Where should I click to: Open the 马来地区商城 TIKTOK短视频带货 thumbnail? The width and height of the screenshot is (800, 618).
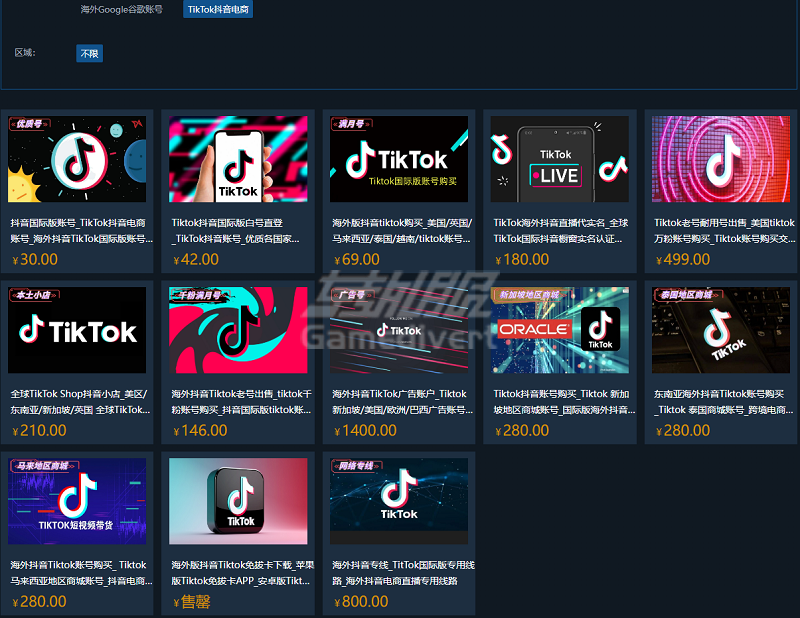[77, 501]
